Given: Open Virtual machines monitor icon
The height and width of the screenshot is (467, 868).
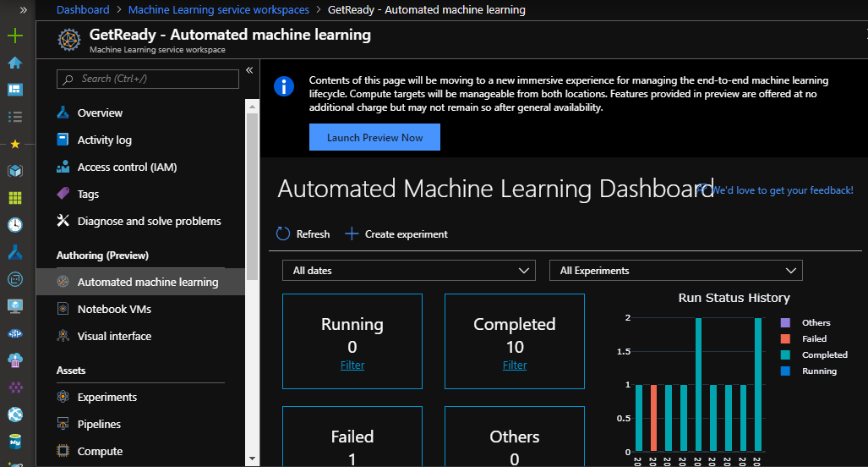Looking at the screenshot, I should point(15,306).
